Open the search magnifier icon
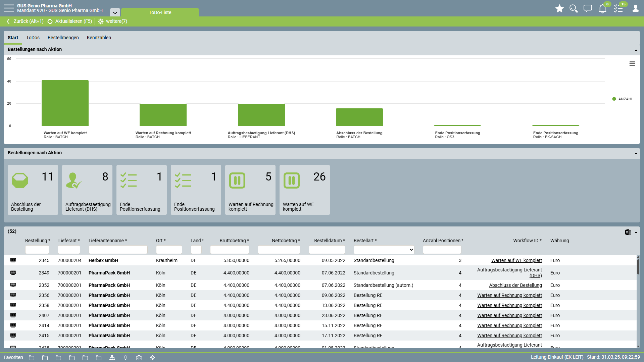This screenshot has width=644, height=362. tap(574, 9)
